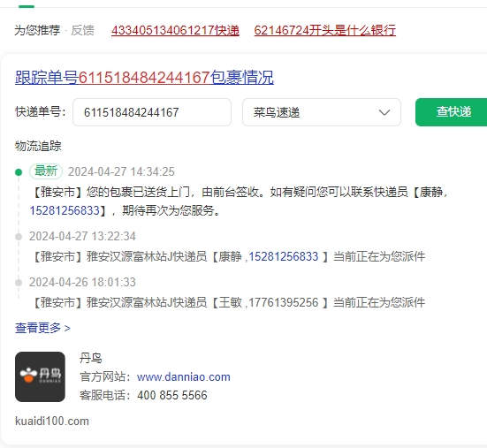Screen dimensions: 487x448
Task: Click the 反馈 feedback link
Action: click(x=82, y=30)
